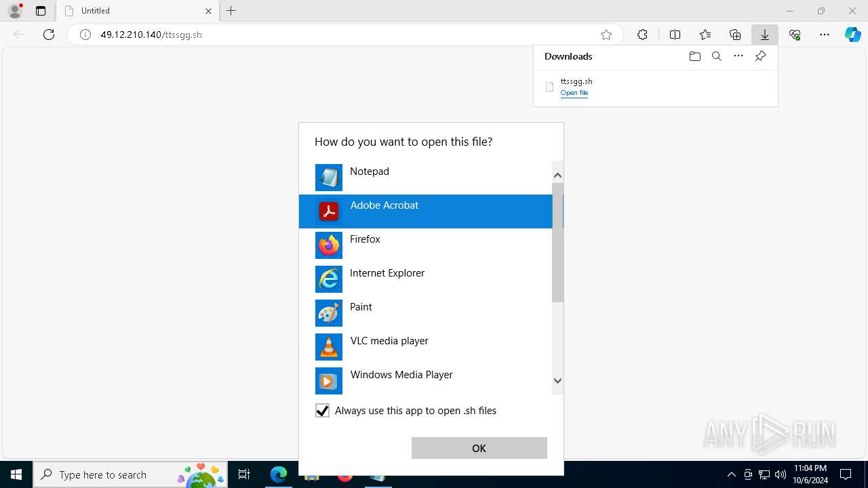This screenshot has height=488, width=868.
Task: Click the Downloads toolbar button
Action: 764,35
